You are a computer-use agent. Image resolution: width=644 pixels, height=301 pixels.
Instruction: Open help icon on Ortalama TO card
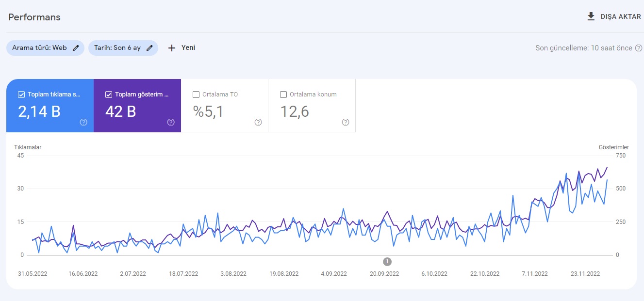[x=258, y=122]
